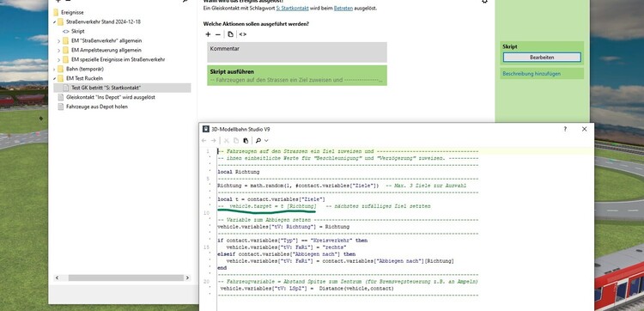Copy the action using the duplicate icon
This screenshot has height=311, width=644.
(230, 34)
